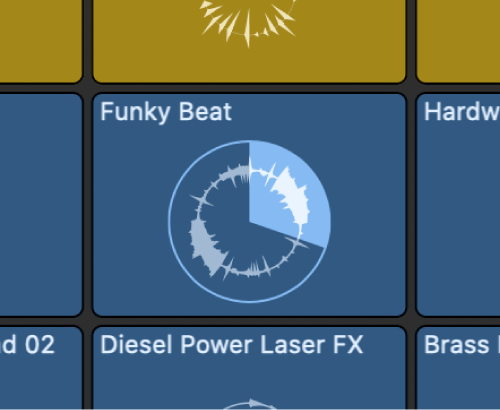Launch the Diesel Power Laser FX cell
Screen dimensions: 500x410
(249, 368)
